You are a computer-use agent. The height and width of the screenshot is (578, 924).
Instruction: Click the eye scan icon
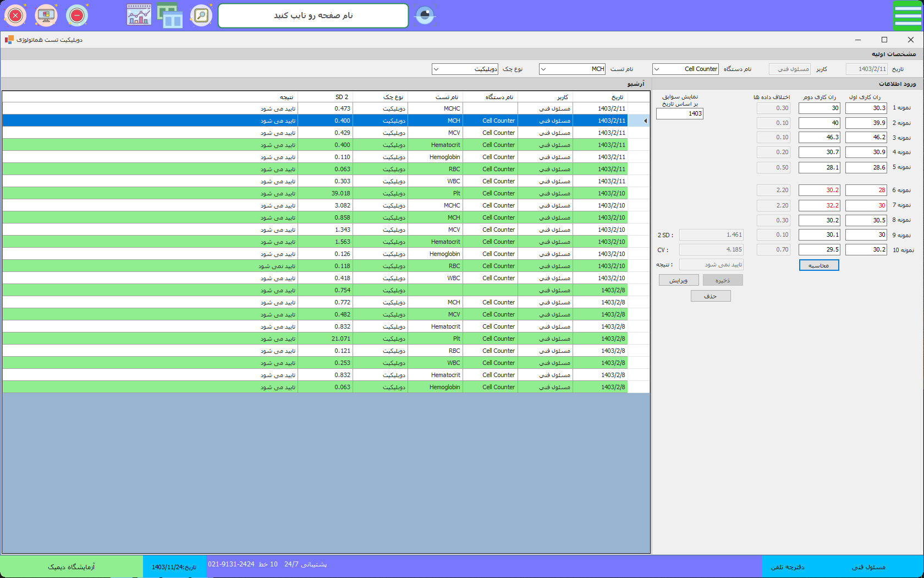click(425, 15)
